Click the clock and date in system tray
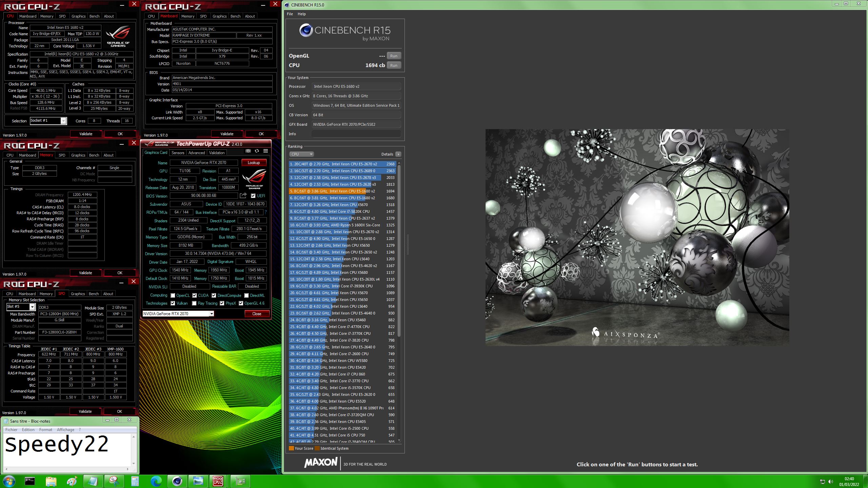The width and height of the screenshot is (868, 488). click(849, 482)
